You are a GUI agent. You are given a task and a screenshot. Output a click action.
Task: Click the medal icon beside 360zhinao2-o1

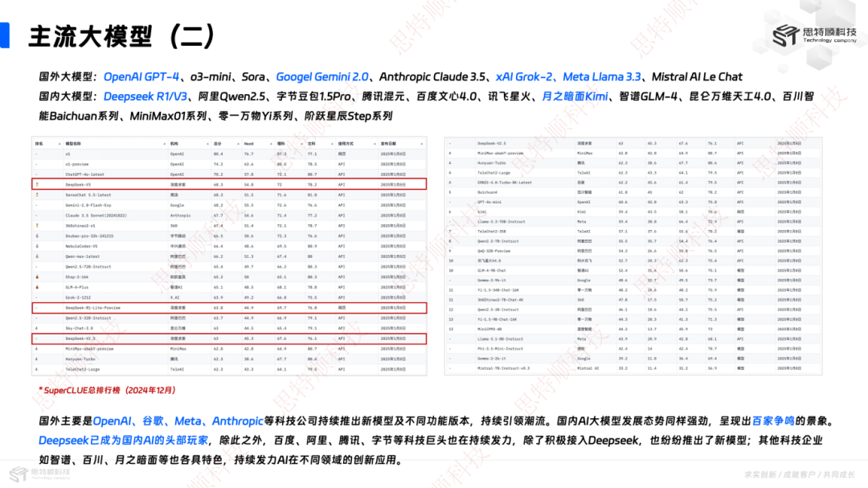(37, 225)
